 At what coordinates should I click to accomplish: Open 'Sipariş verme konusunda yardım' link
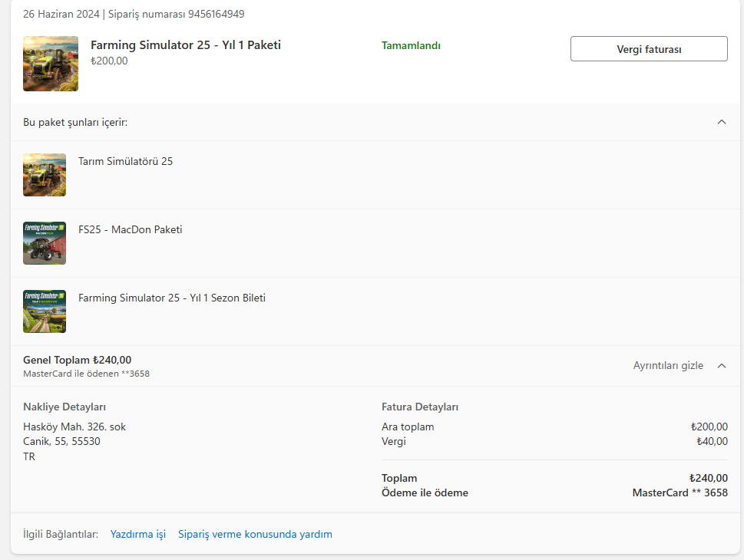pyautogui.click(x=255, y=534)
